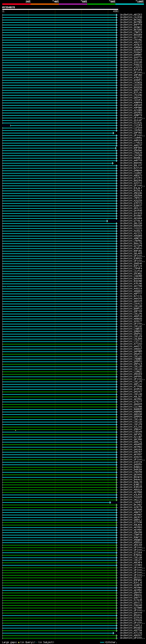146x644 pixels.
Task: Click the alignment end arrow for UniRef100_Q9FVN3
Action: tap(114, 133)
